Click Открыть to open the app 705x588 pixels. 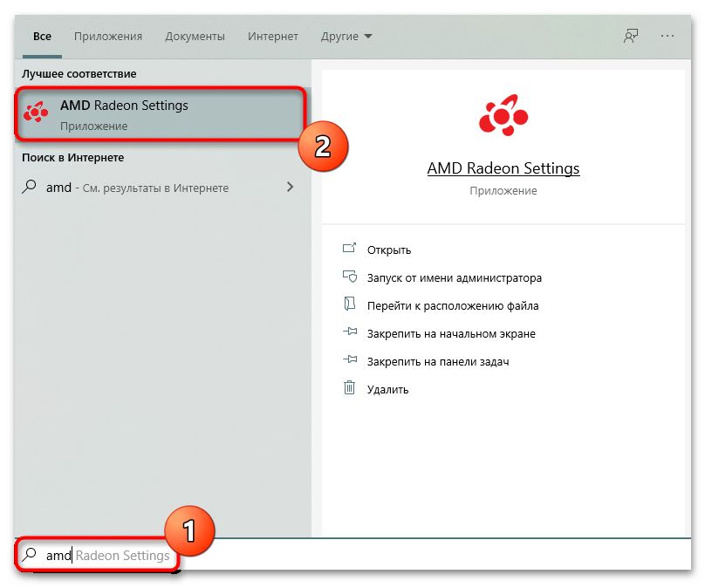click(x=389, y=250)
